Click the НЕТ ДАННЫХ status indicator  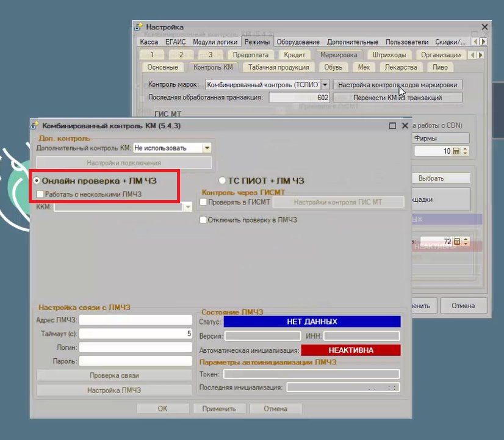point(312,322)
